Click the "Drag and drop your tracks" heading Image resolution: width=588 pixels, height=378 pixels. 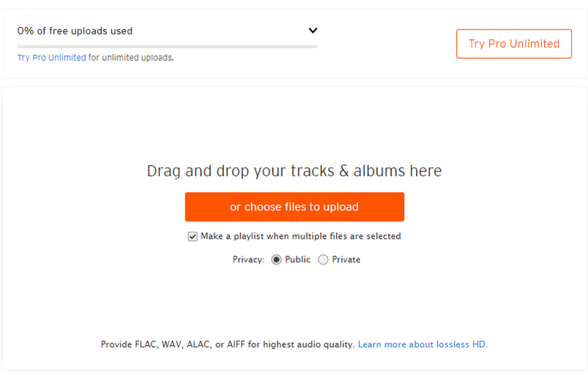click(294, 171)
